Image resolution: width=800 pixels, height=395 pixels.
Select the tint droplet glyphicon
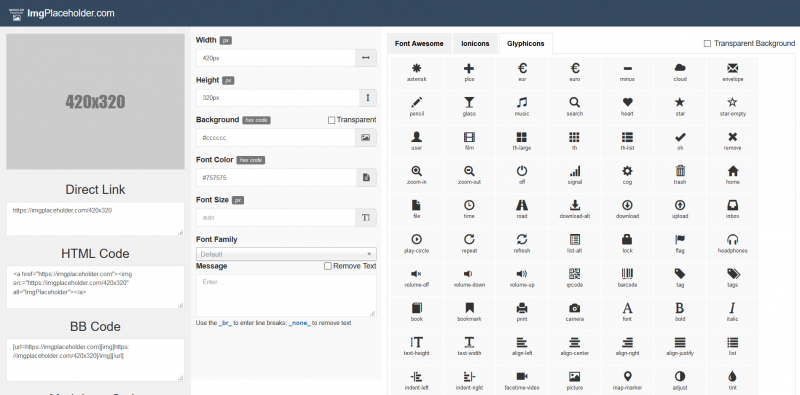[733, 381]
